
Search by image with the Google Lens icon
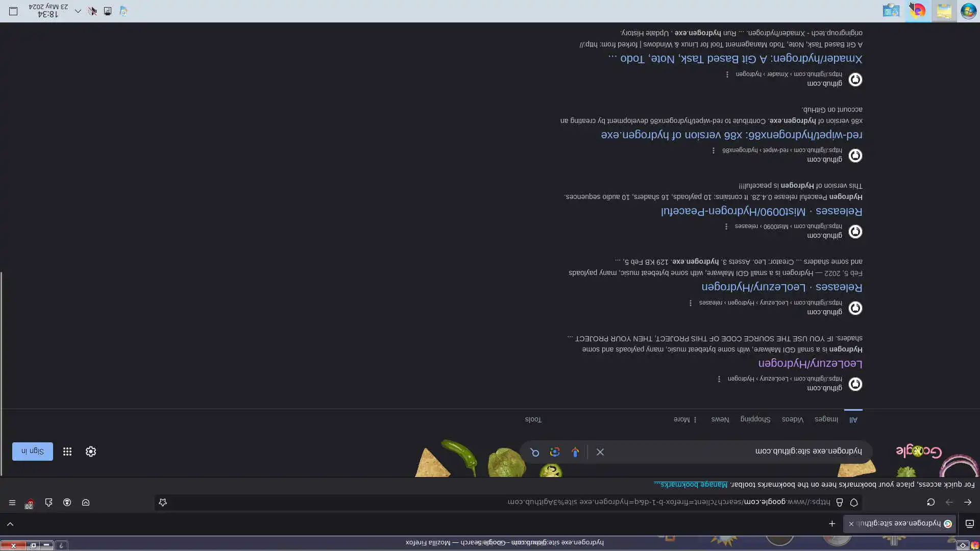click(555, 452)
